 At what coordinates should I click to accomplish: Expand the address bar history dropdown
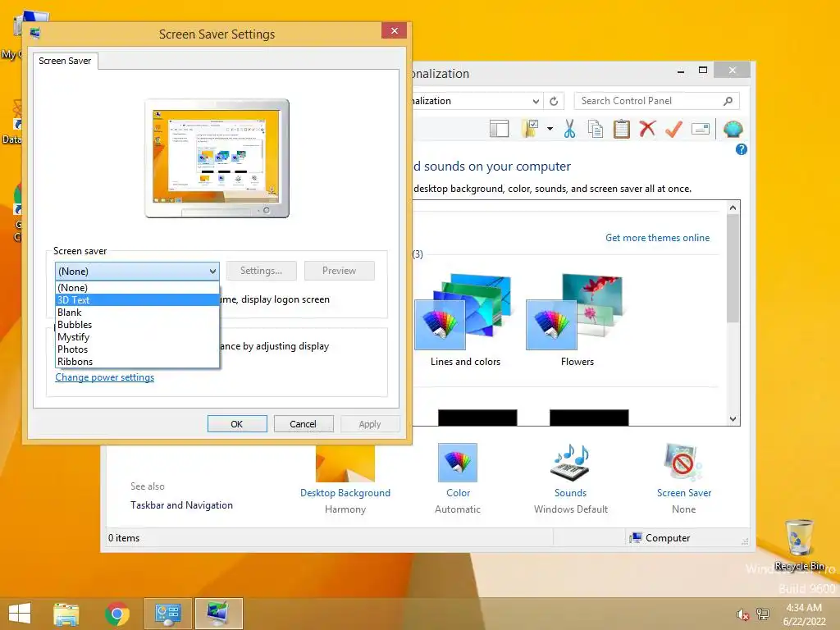click(x=536, y=101)
